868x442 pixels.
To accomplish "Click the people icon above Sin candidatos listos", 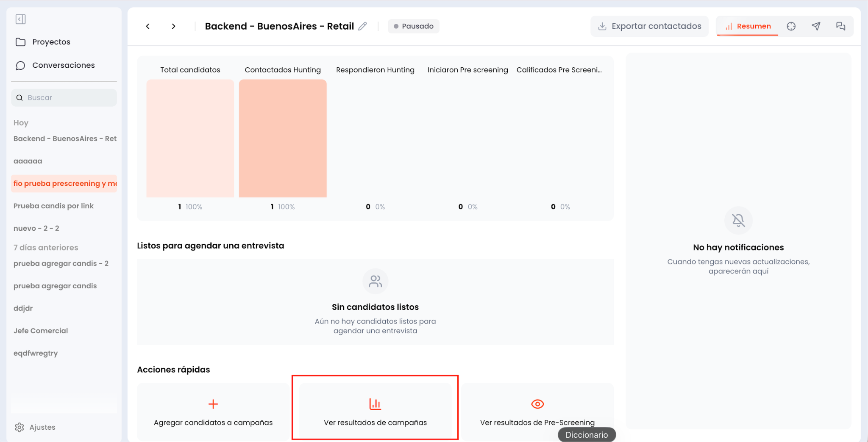I will (x=375, y=281).
